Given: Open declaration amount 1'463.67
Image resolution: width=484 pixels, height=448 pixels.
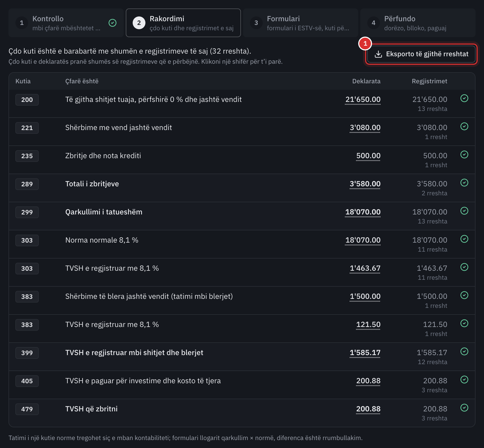Looking at the screenshot, I should coord(365,268).
